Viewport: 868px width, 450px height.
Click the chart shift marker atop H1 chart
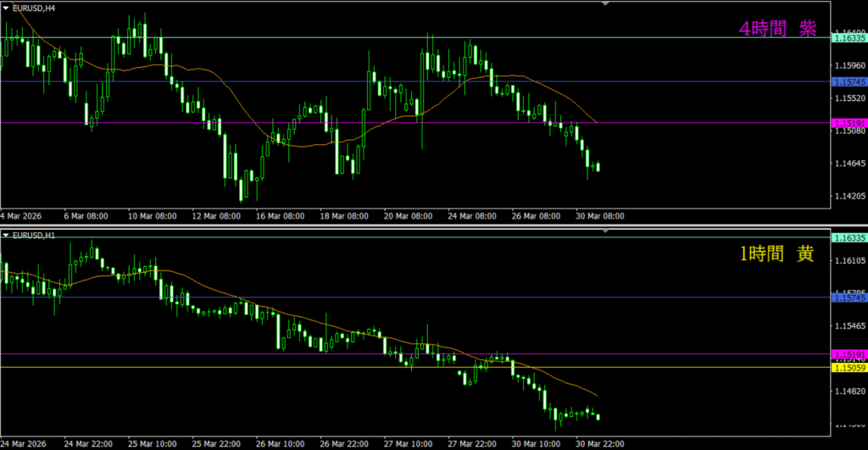point(605,231)
